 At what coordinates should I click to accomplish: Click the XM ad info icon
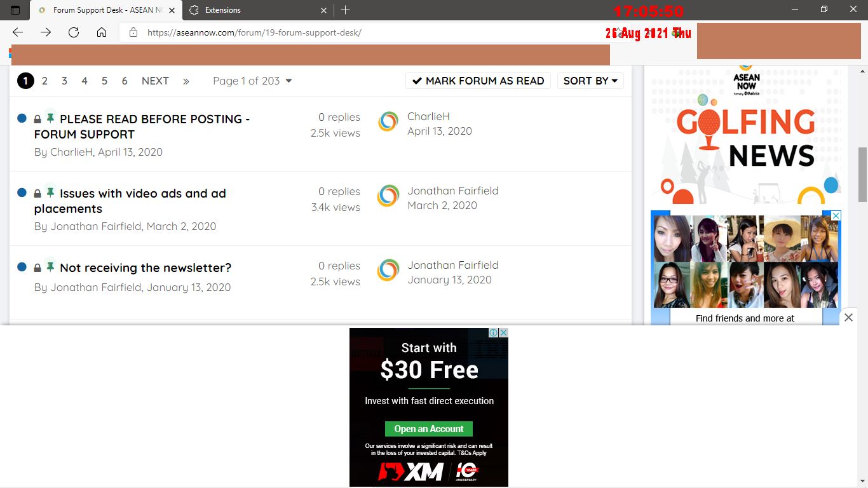tap(493, 332)
